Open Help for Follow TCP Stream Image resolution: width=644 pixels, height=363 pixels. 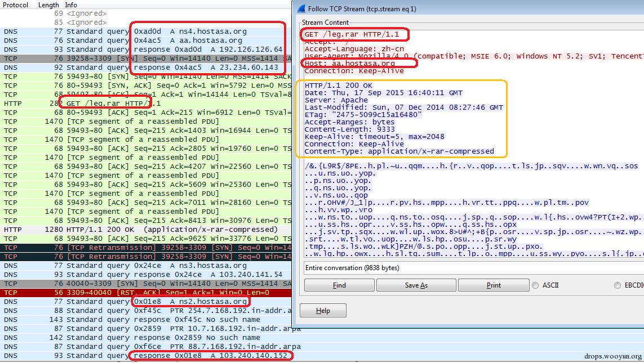tap(323, 311)
